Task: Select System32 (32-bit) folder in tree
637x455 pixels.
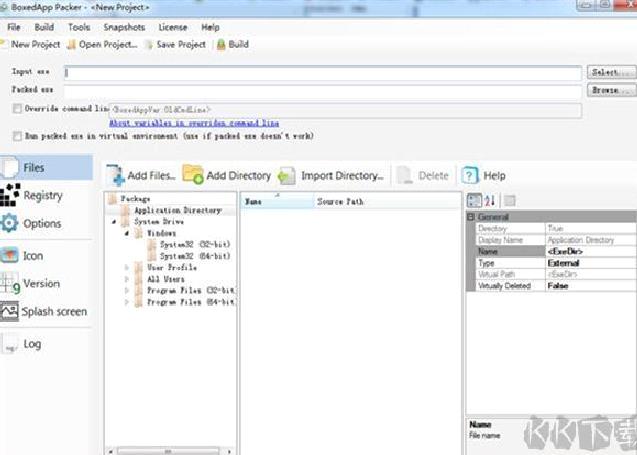Action: (x=195, y=244)
